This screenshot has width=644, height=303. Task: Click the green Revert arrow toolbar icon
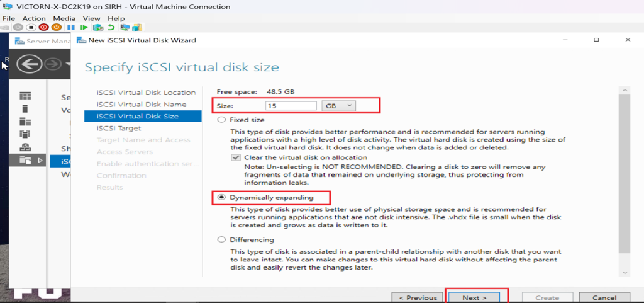point(111,28)
